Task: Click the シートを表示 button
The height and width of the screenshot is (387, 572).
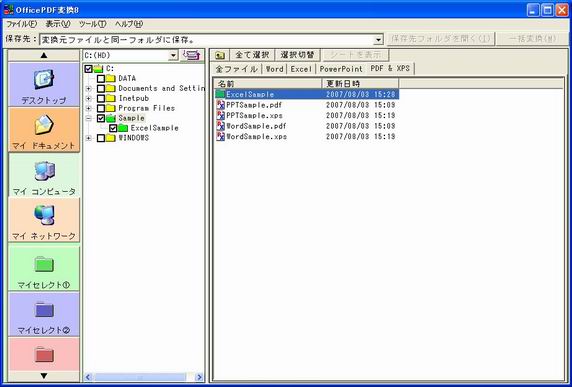Action: [356, 55]
